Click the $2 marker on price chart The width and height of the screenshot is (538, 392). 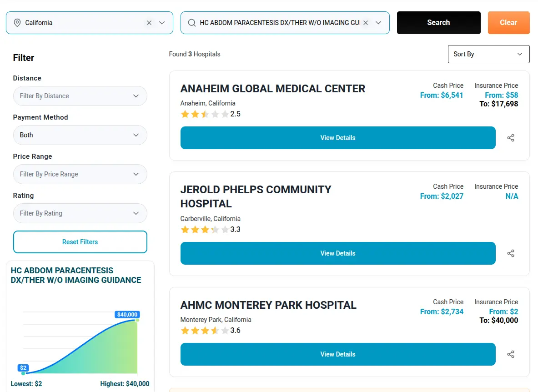[x=23, y=367]
